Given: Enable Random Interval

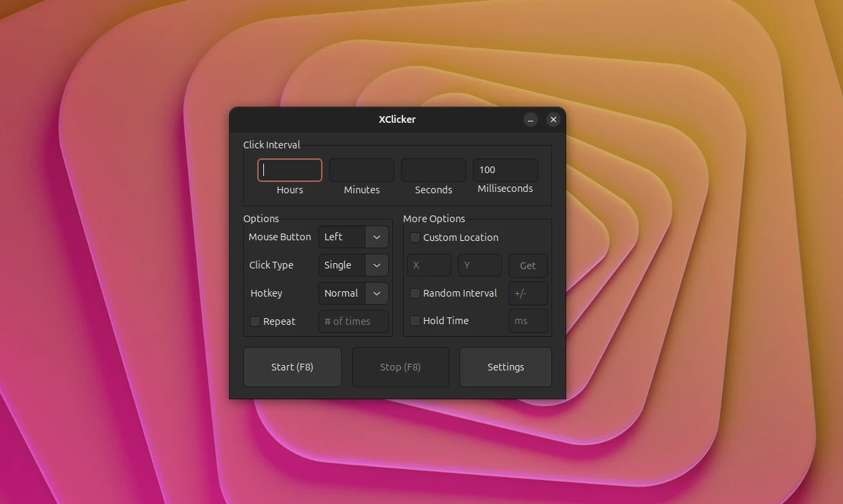Looking at the screenshot, I should click(x=415, y=293).
